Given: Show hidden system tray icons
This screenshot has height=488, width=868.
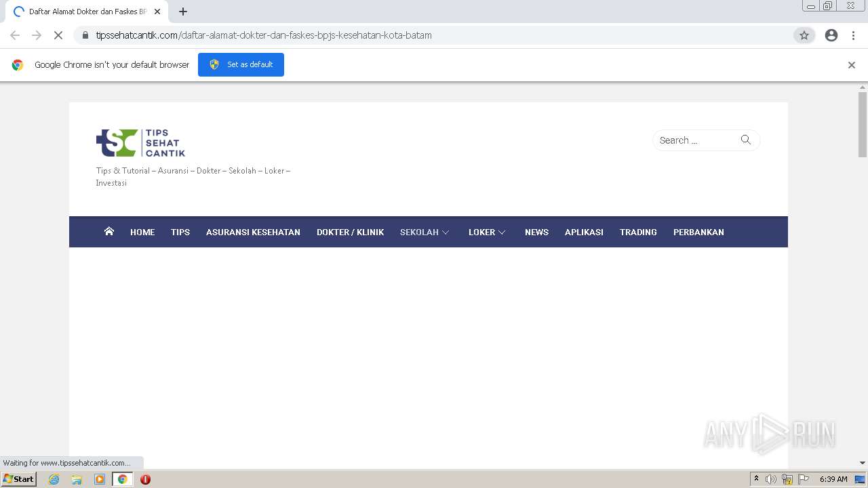Looking at the screenshot, I should point(756,479).
